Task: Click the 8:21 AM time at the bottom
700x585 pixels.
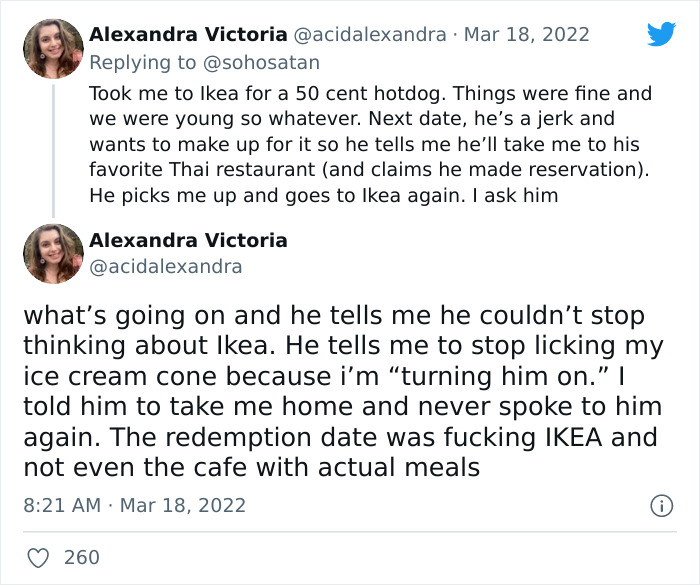Action: [x=61, y=505]
